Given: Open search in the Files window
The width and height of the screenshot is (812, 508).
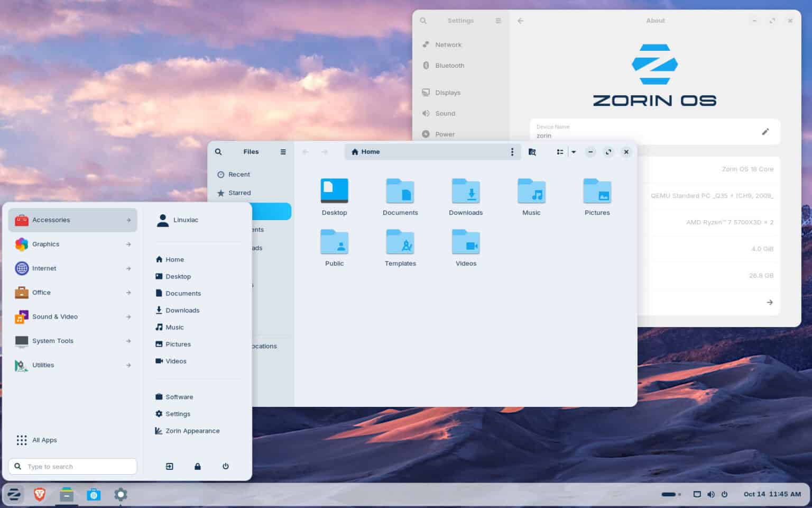Looking at the screenshot, I should 218,152.
